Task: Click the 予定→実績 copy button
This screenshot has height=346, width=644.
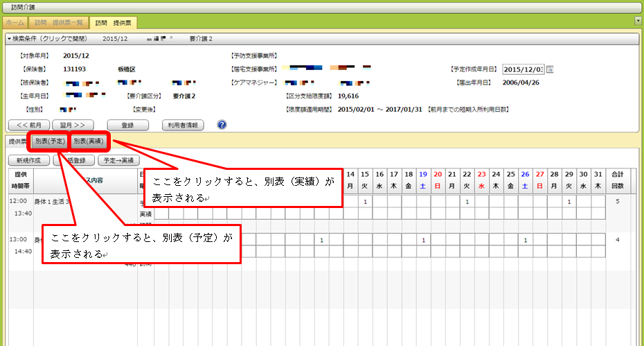Action: pos(118,160)
